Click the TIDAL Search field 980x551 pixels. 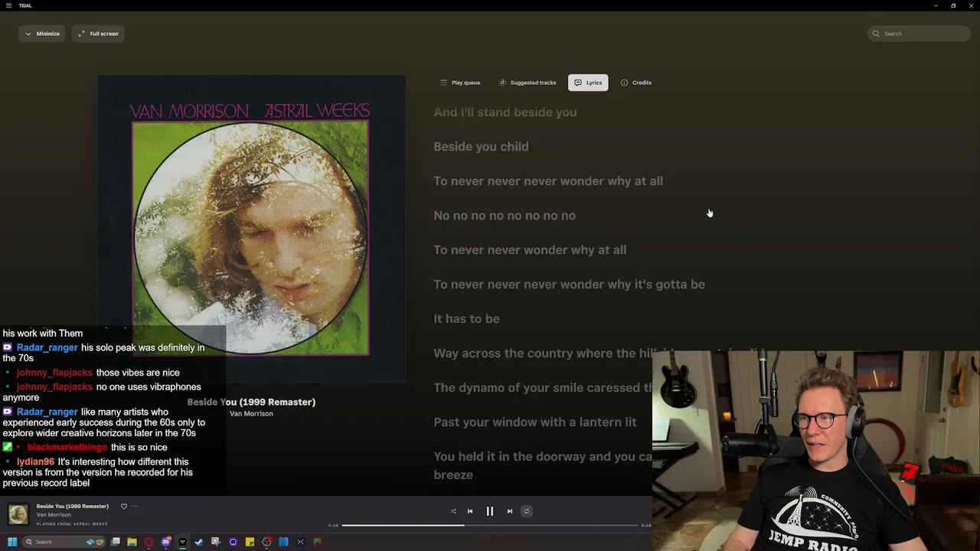coord(919,34)
